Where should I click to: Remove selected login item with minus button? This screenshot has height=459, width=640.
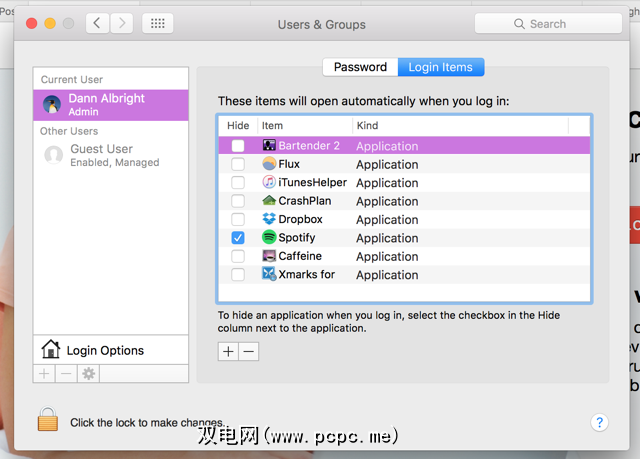pos(249,351)
